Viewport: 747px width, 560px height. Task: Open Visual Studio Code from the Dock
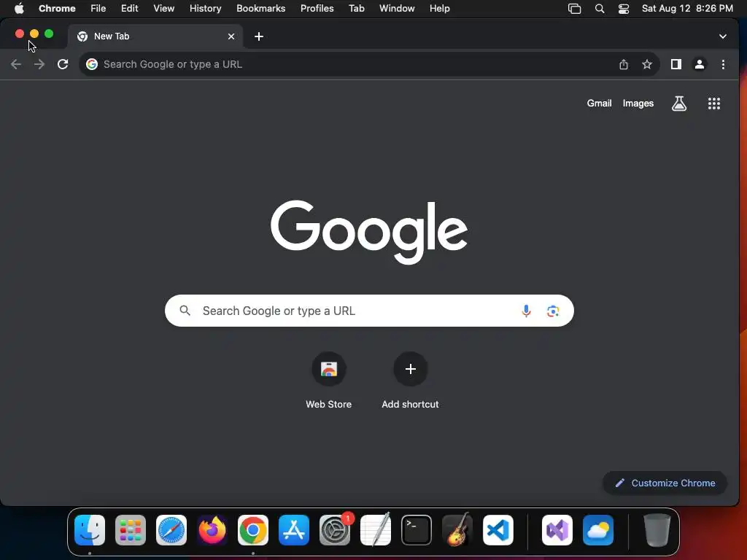498,530
